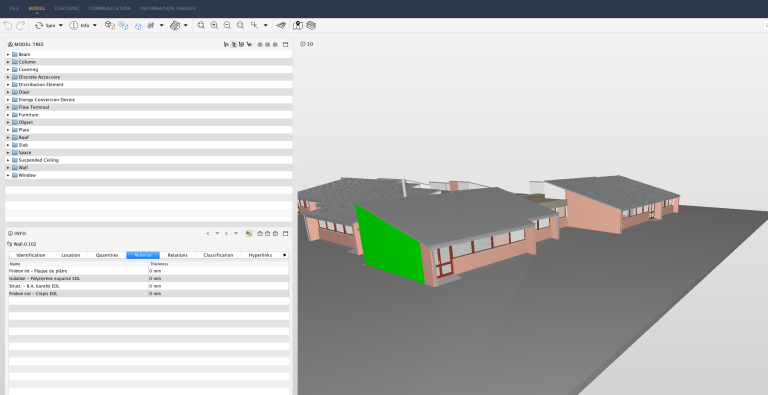Open the zoom-selection dropdown arrow
Screen dimensions: 768x395
266,25
